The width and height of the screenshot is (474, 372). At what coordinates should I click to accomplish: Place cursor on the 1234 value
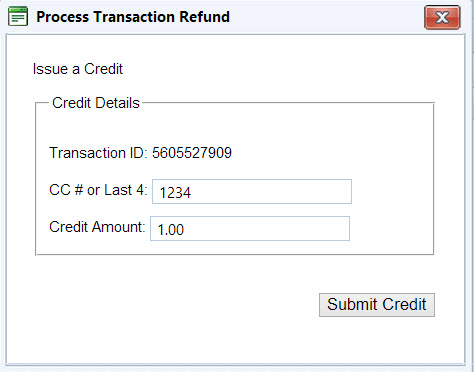175,193
